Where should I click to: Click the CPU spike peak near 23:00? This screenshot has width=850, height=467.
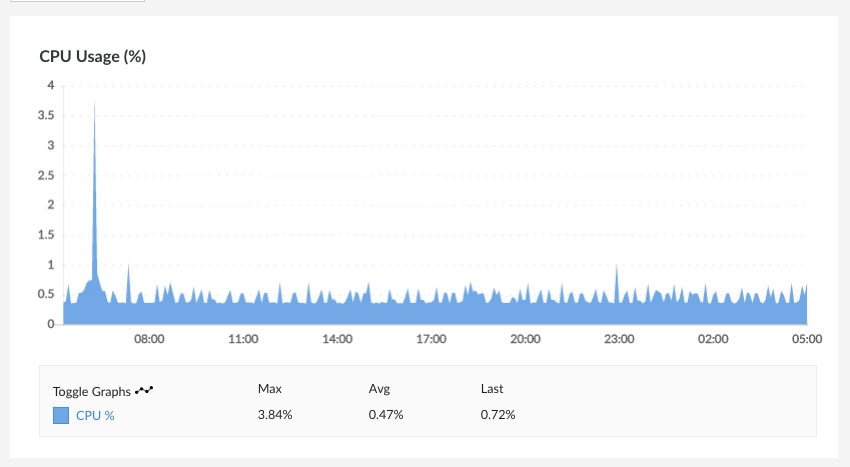coord(616,267)
